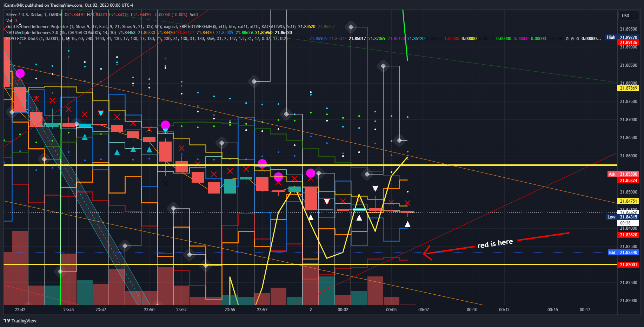Click the TradingView logo at bottom left
This screenshot has width=644, height=327.
(20, 321)
